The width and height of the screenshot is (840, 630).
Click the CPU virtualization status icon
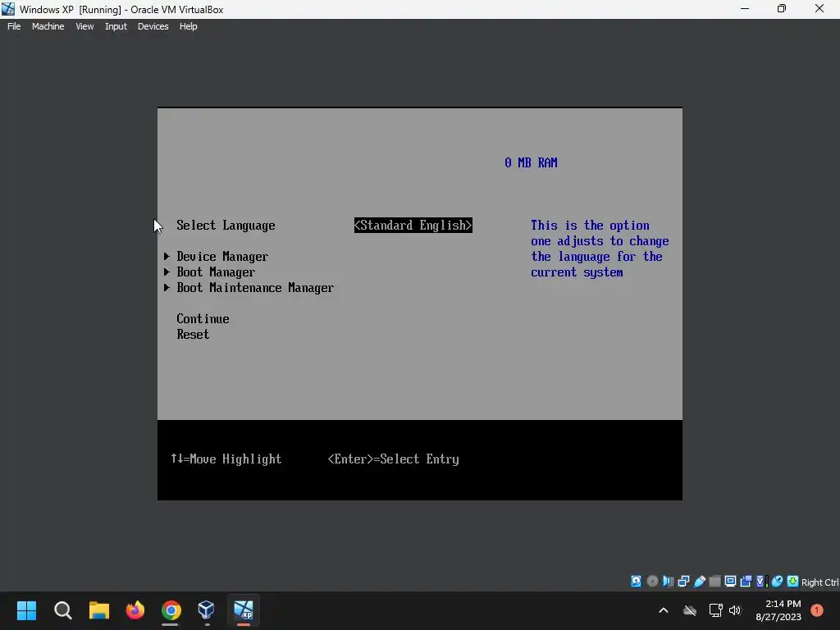pyautogui.click(x=761, y=582)
